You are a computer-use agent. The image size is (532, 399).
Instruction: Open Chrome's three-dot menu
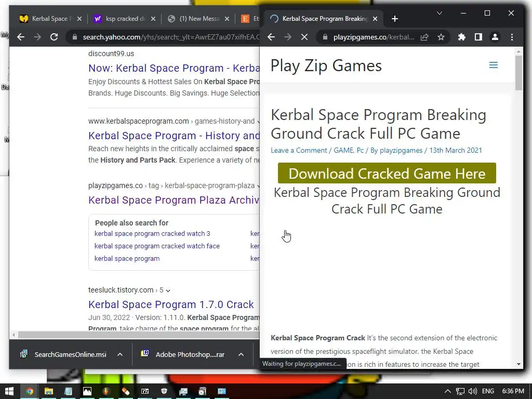pyautogui.click(x=512, y=37)
